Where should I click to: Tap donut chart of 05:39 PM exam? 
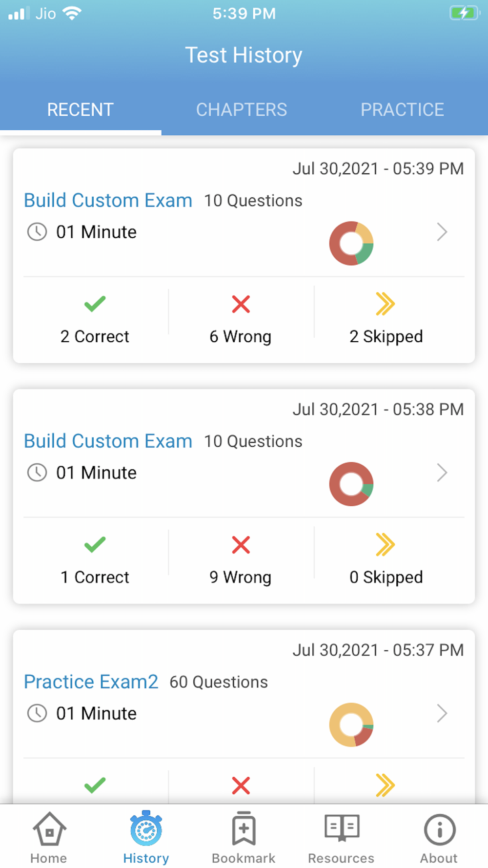click(x=351, y=243)
